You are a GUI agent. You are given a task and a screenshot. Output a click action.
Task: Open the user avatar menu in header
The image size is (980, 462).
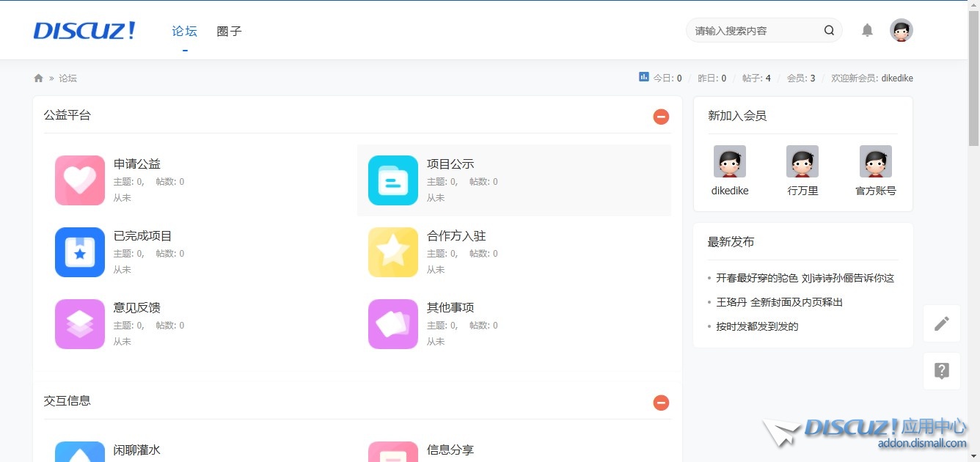click(901, 30)
